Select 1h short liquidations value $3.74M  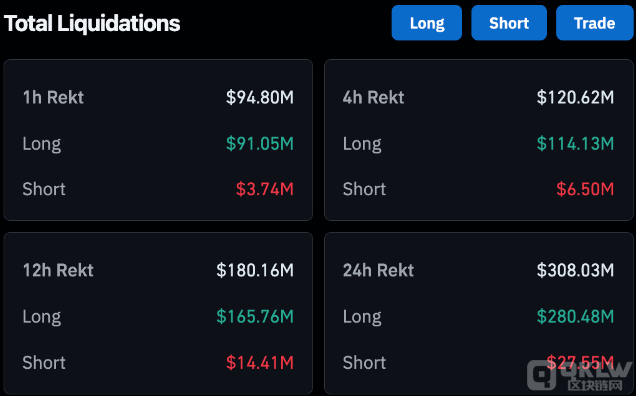pos(264,189)
